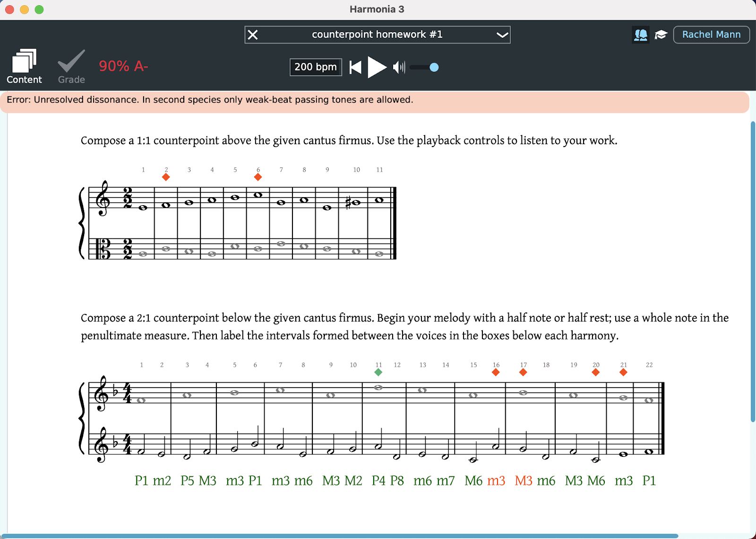Click the green diamond marker above beat 11
Image resolution: width=756 pixels, height=539 pixels.
378,373
